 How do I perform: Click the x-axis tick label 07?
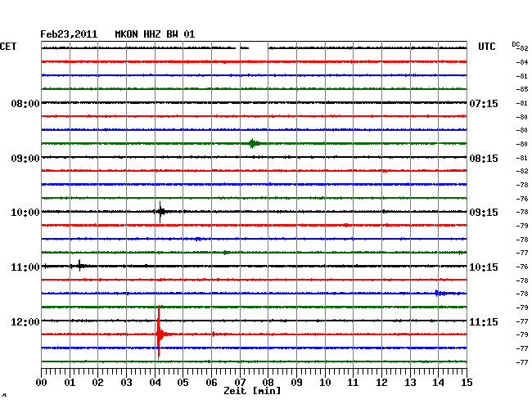(240, 382)
